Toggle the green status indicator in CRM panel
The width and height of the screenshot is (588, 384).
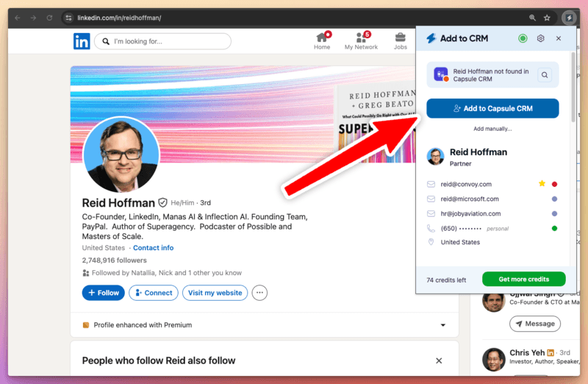click(523, 38)
